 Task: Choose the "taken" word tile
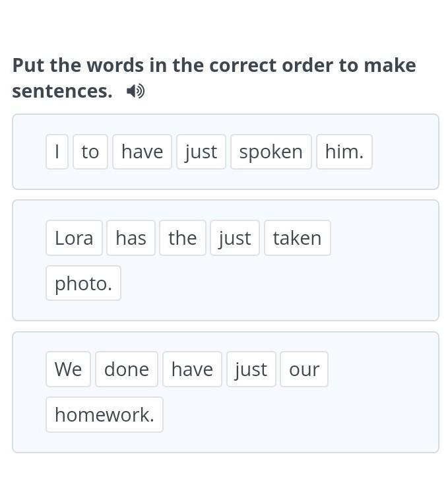[x=297, y=238]
